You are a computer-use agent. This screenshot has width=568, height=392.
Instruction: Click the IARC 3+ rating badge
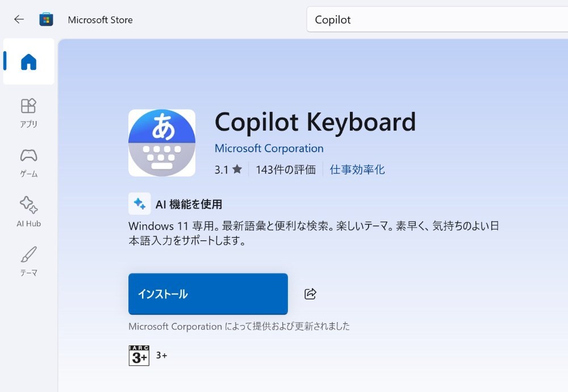pos(139,356)
